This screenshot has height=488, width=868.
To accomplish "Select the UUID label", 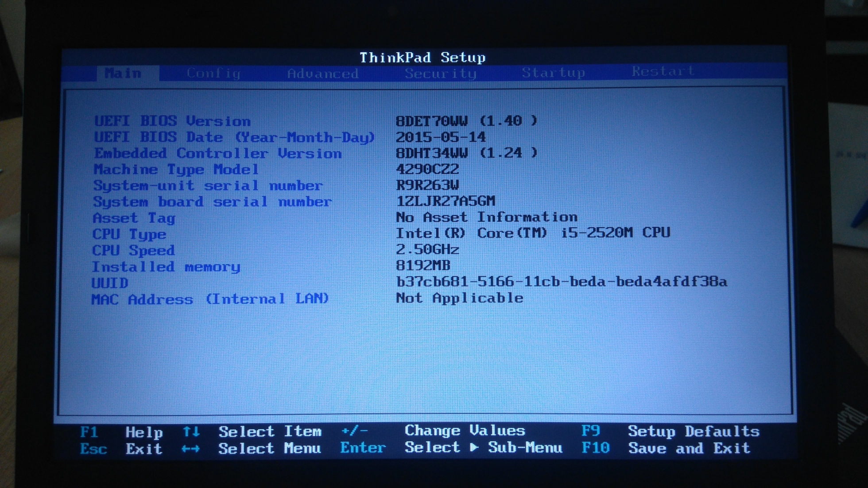I will (110, 283).
